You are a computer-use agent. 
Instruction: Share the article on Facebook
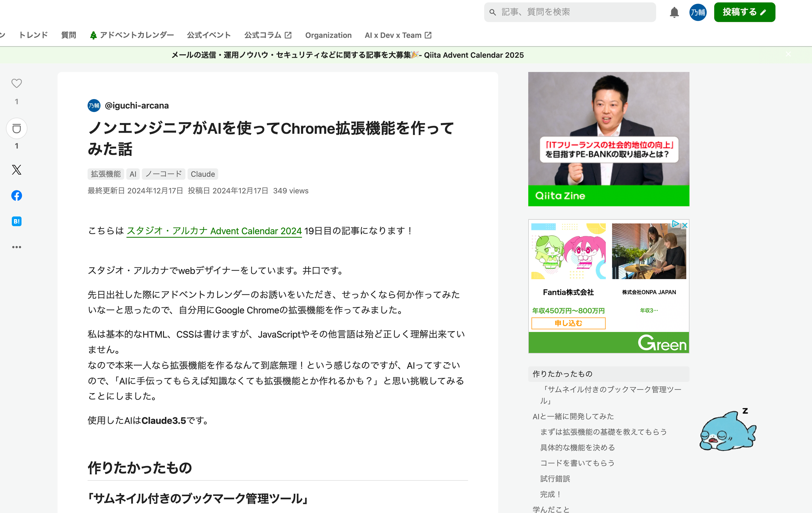click(x=16, y=196)
